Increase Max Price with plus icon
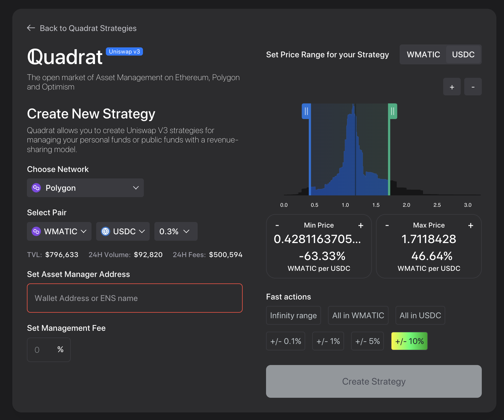The height and width of the screenshot is (420, 504). click(470, 226)
